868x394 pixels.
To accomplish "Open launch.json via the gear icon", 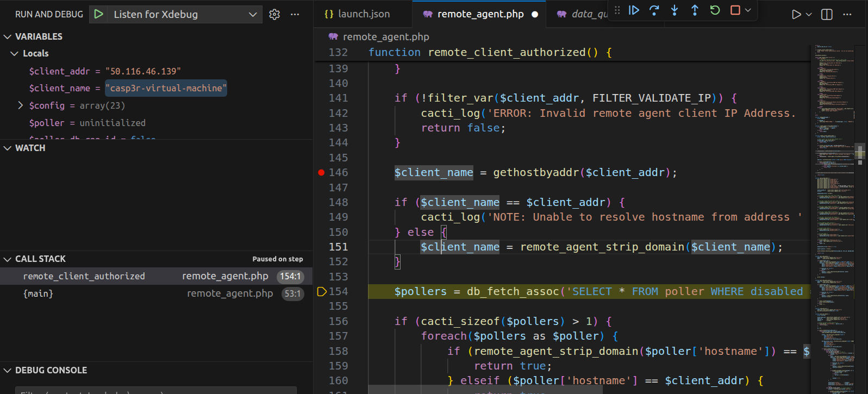I will (274, 15).
